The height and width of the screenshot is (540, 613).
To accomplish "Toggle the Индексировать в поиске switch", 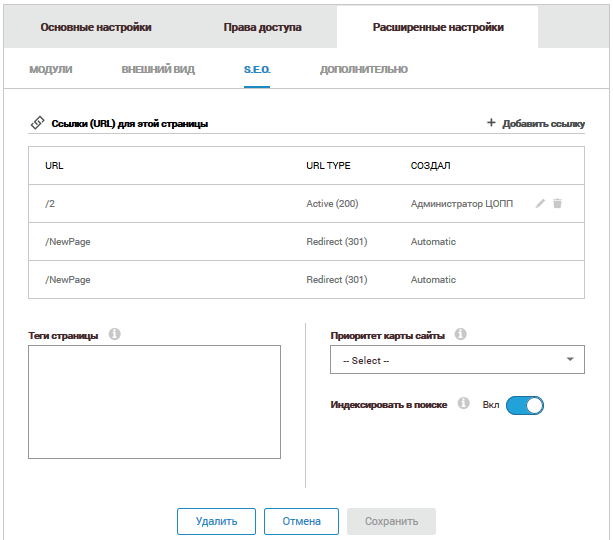I will 524,405.
